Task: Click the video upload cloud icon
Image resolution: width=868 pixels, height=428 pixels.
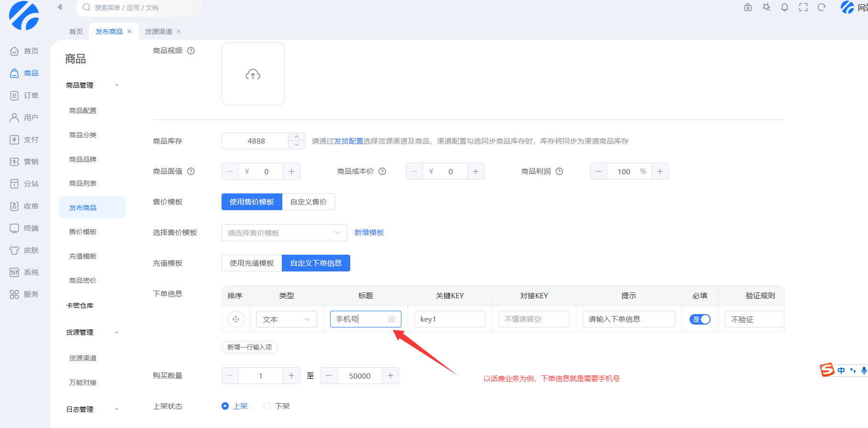Action: [253, 74]
